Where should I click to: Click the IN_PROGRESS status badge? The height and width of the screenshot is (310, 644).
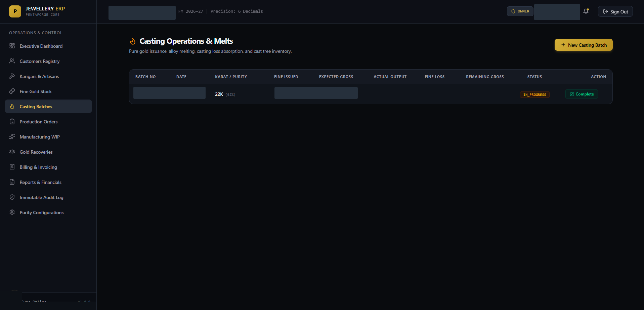535,94
